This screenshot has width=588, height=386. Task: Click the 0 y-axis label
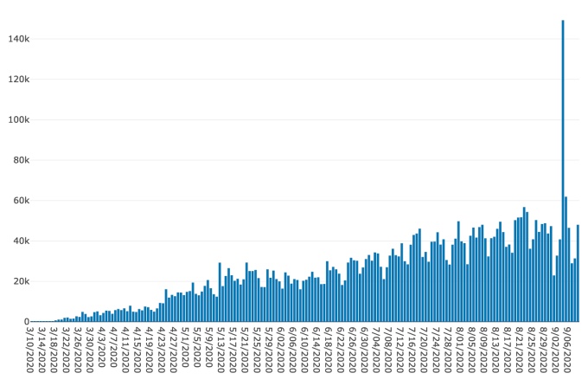pyautogui.click(x=27, y=322)
